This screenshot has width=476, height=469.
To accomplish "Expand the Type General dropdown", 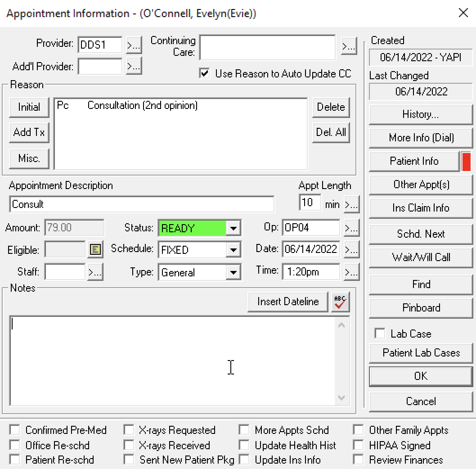I will (233, 272).
